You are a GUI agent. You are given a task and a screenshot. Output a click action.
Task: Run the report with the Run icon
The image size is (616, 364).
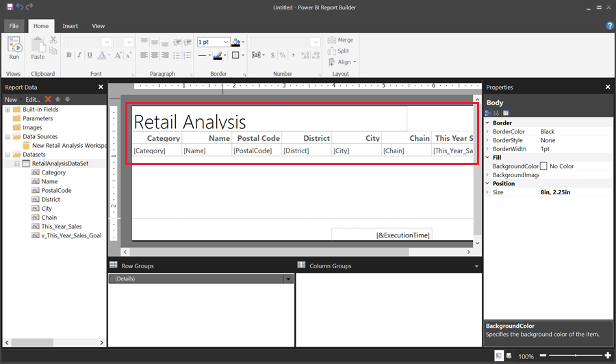coord(14,45)
